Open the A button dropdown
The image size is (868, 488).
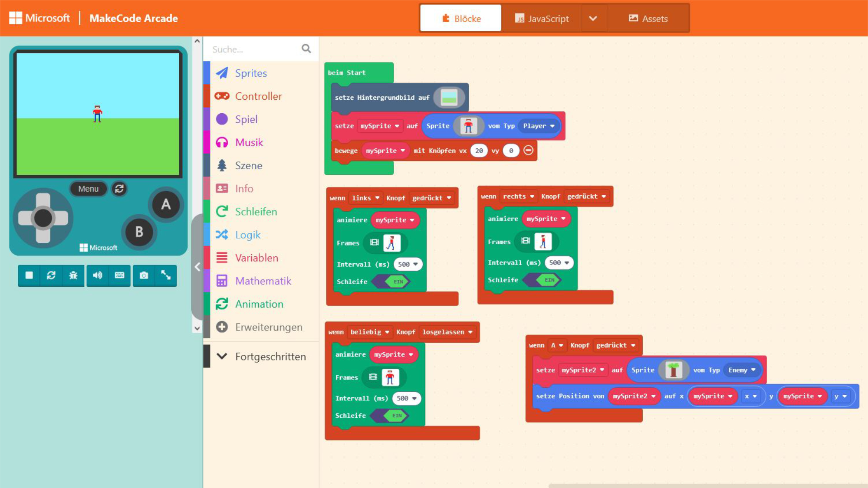(557, 345)
